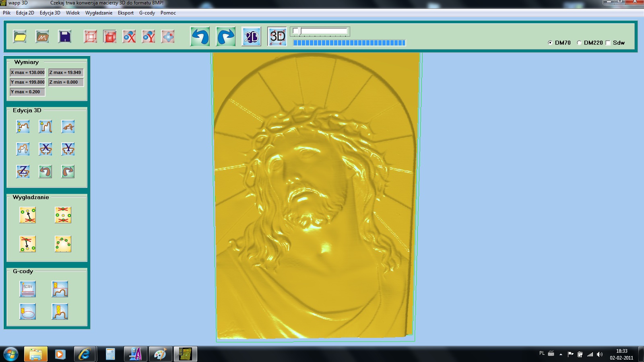
Task: Click the brown rotate-left arrow in Edycja 3D
Action: coord(45,172)
